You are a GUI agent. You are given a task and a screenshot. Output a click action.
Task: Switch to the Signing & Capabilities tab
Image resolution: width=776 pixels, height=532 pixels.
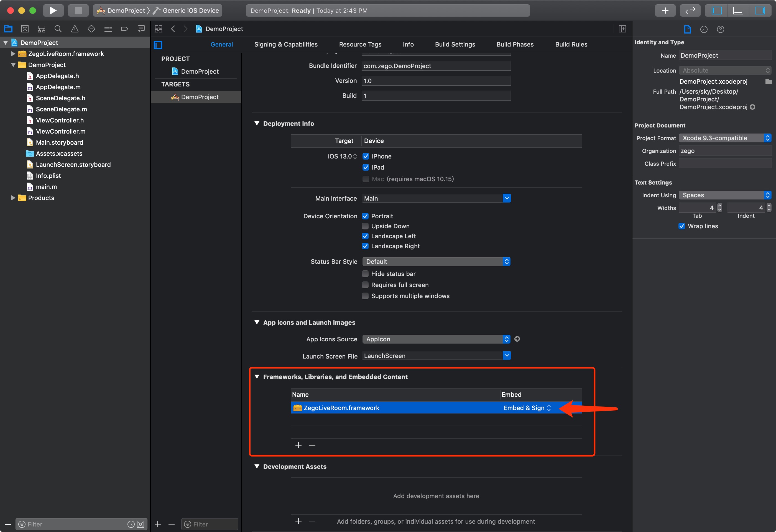click(286, 44)
